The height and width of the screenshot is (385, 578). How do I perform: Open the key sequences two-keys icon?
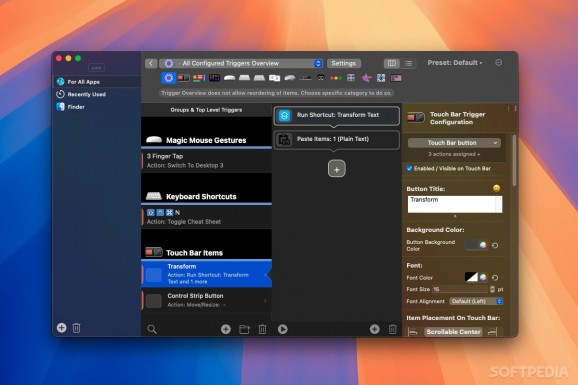click(274, 78)
